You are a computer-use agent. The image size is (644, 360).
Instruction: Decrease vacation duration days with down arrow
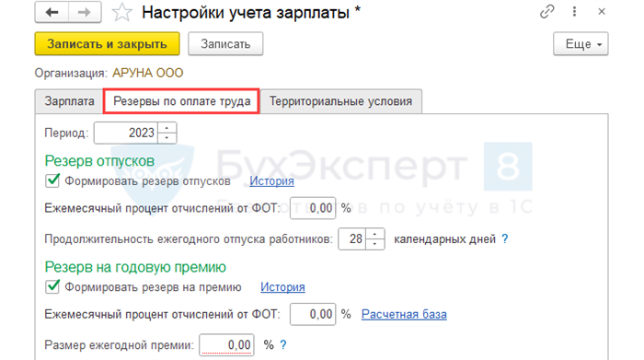coord(374,244)
